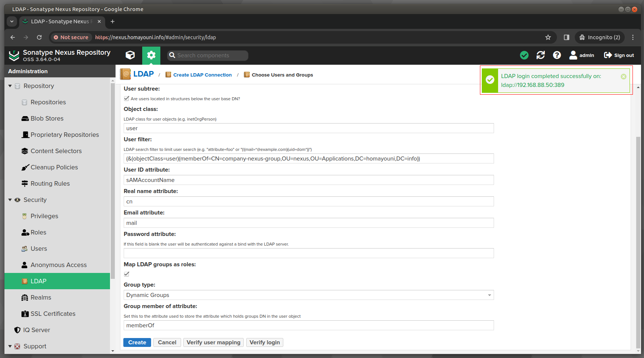
Task: Click the Not secure site warning
Action: (x=71, y=37)
